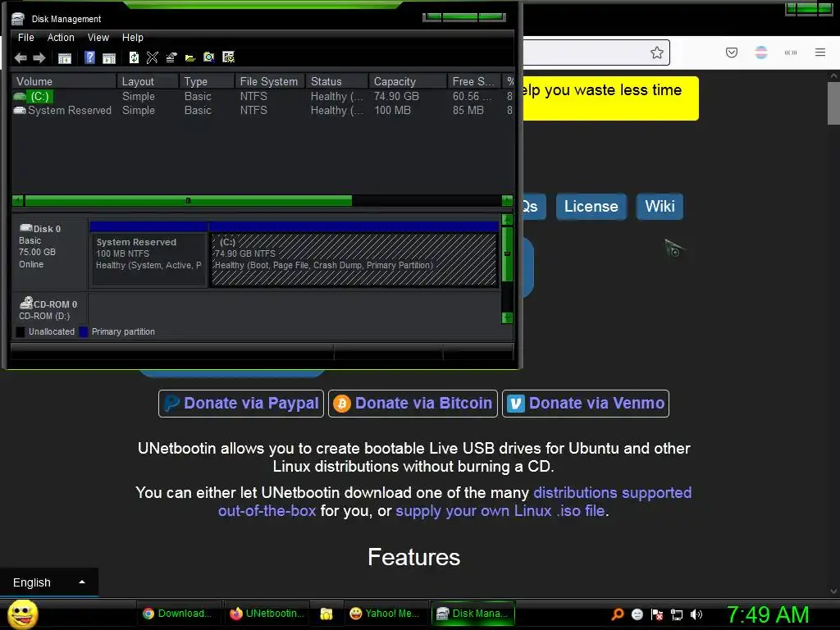Click the orange magnifier tray icon

(618, 614)
